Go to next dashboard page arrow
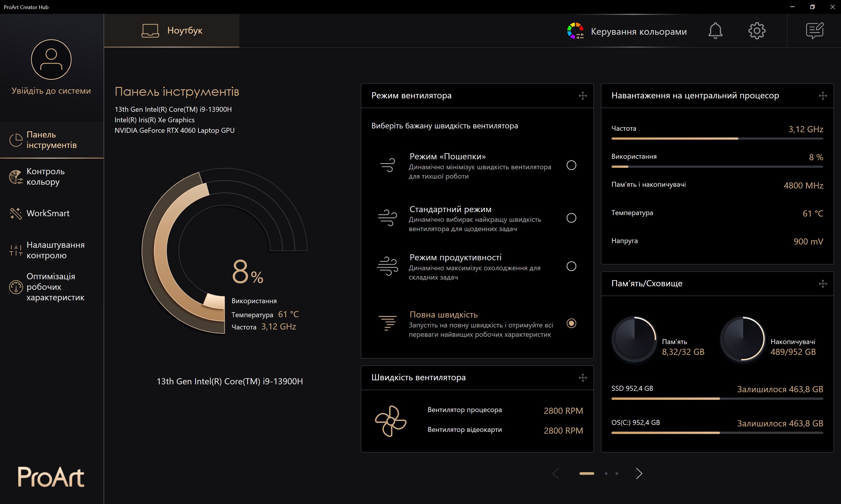Image resolution: width=841 pixels, height=504 pixels. (x=639, y=473)
